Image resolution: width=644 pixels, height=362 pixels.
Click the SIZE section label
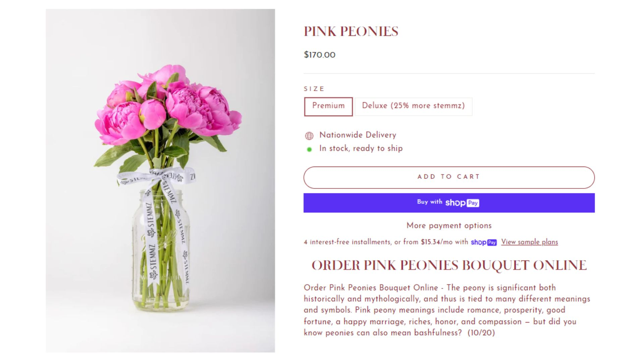[314, 89]
